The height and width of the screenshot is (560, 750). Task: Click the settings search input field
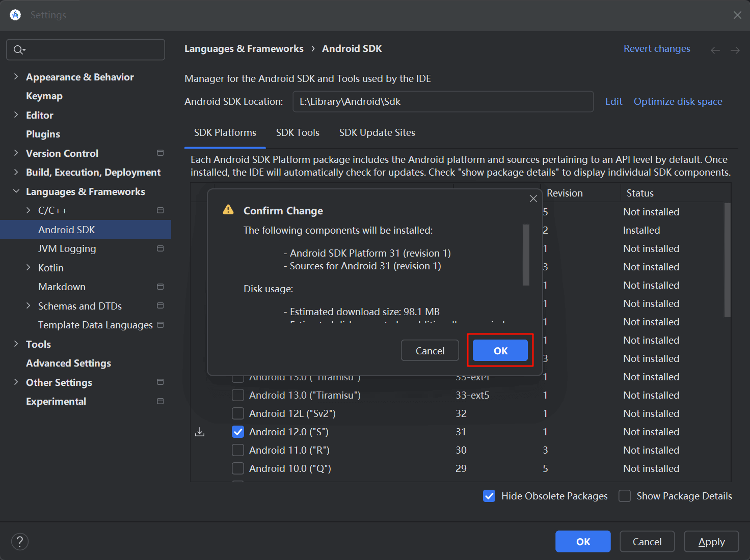tap(86, 49)
